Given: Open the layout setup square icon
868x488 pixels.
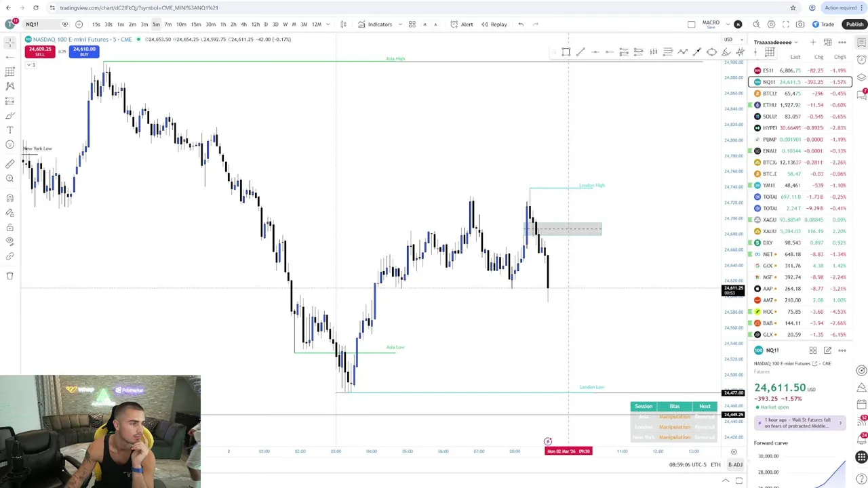Looking at the screenshot, I should (x=691, y=24).
